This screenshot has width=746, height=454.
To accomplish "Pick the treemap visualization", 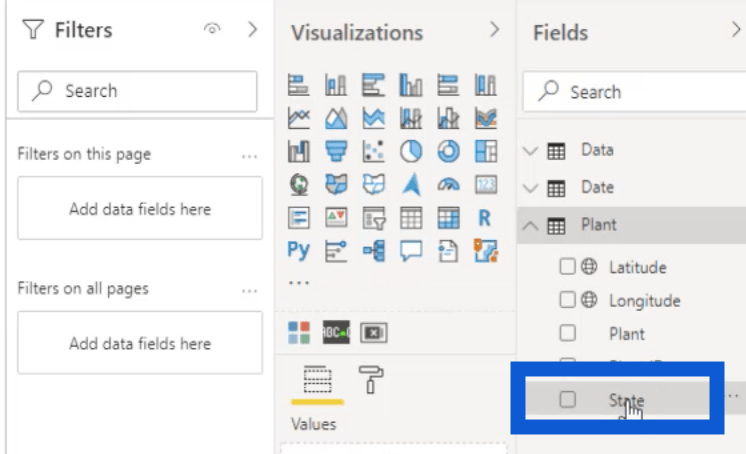I will tap(485, 151).
